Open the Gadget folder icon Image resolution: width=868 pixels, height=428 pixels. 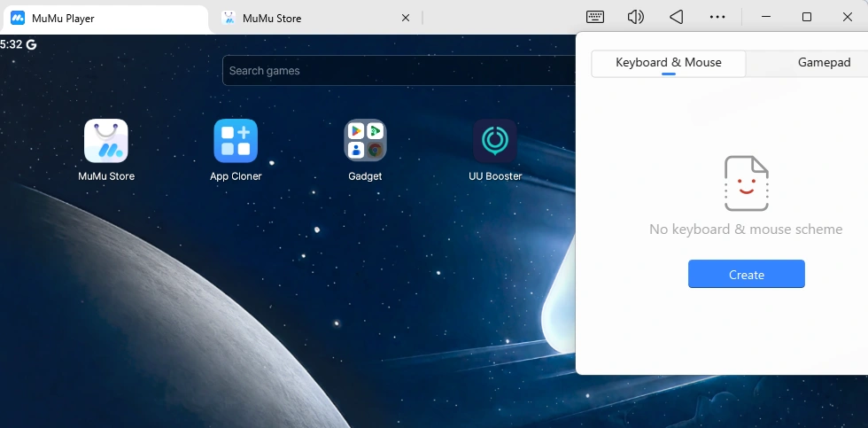pos(365,141)
